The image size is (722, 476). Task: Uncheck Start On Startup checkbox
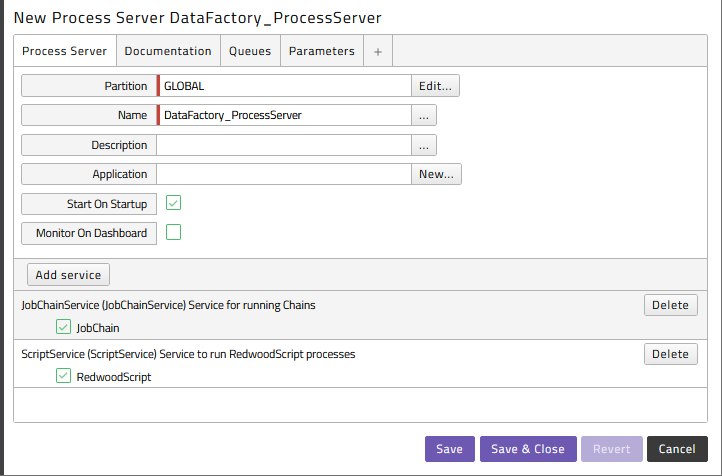pyautogui.click(x=174, y=203)
